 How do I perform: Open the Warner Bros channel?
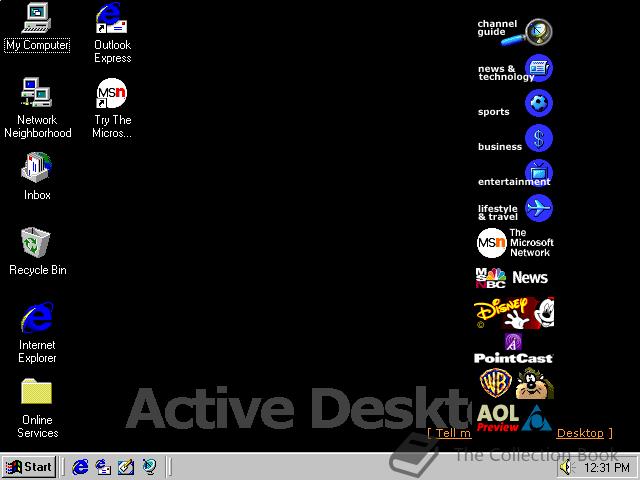coord(516,383)
